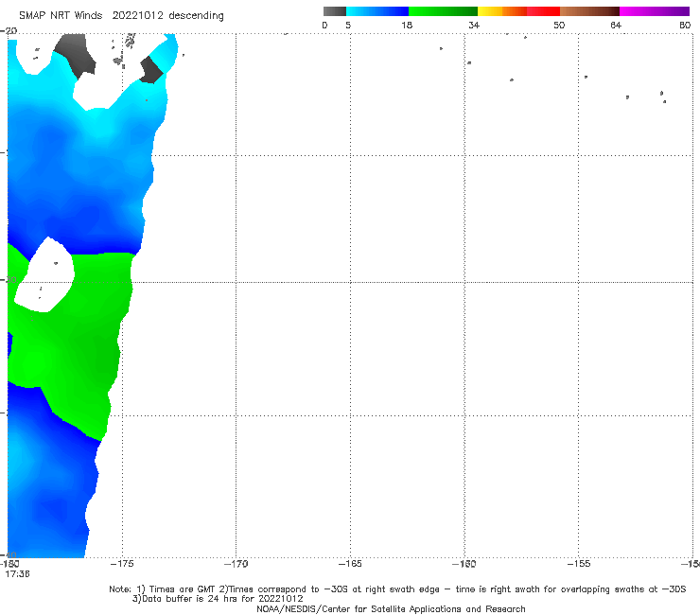The width and height of the screenshot is (700, 615).
Task: Click the longitude axis label '-170'
Action: point(236,564)
